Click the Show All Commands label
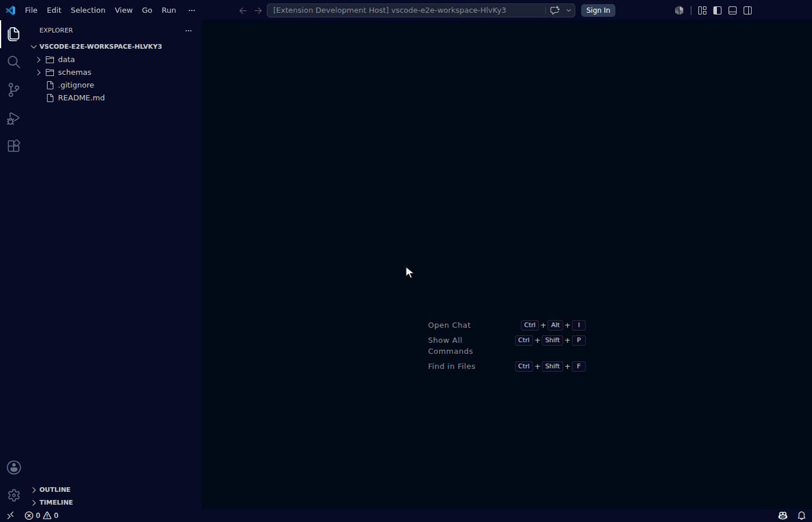The width and height of the screenshot is (812, 522). pos(450,346)
